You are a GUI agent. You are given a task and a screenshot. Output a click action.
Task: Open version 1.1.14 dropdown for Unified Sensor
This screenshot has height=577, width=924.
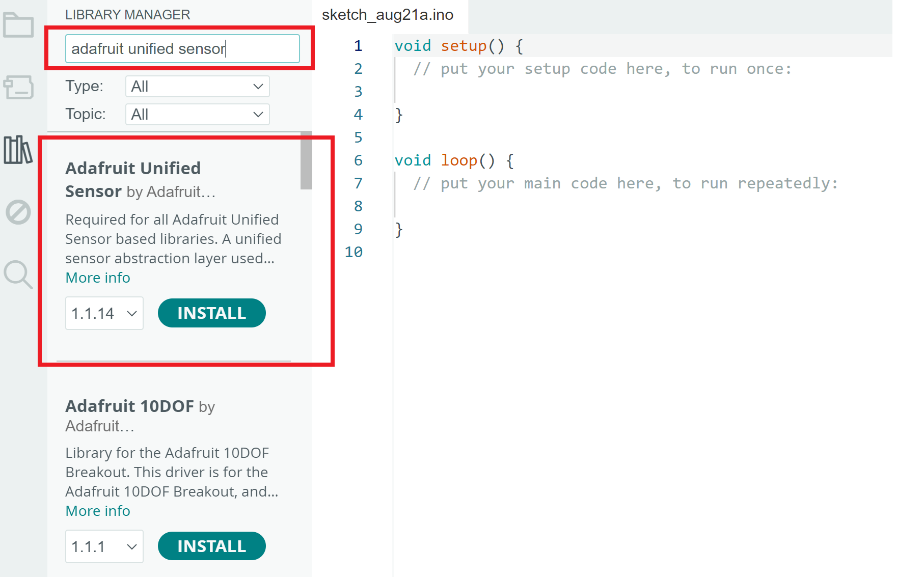(104, 313)
